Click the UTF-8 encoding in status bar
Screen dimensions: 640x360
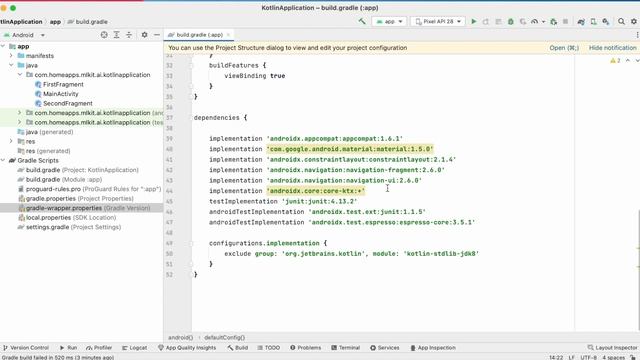pyautogui.click(x=588, y=357)
